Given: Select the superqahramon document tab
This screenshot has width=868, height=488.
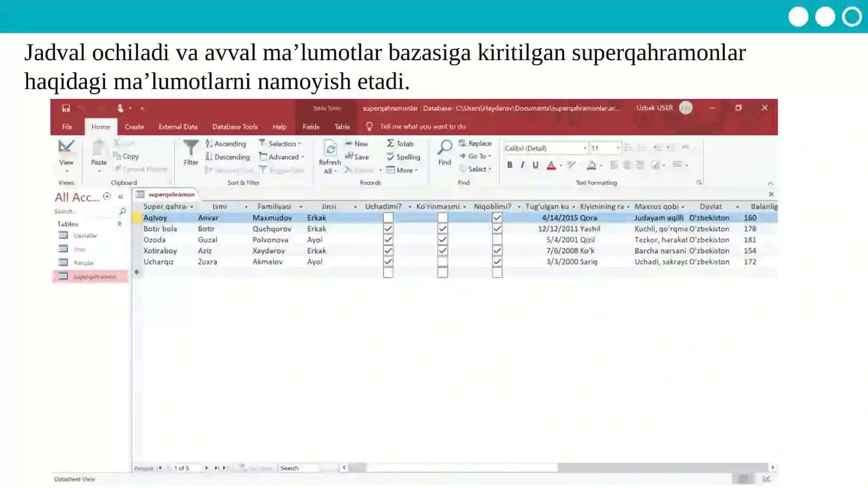Looking at the screenshot, I should (x=166, y=195).
